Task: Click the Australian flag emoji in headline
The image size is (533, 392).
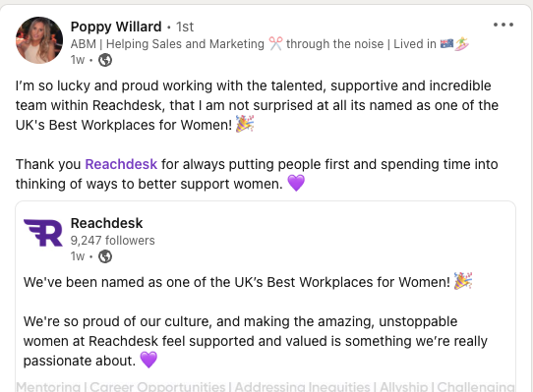Action: click(446, 43)
